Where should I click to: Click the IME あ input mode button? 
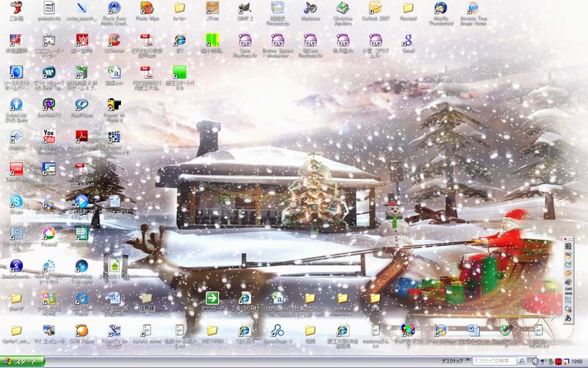[x=568, y=318]
